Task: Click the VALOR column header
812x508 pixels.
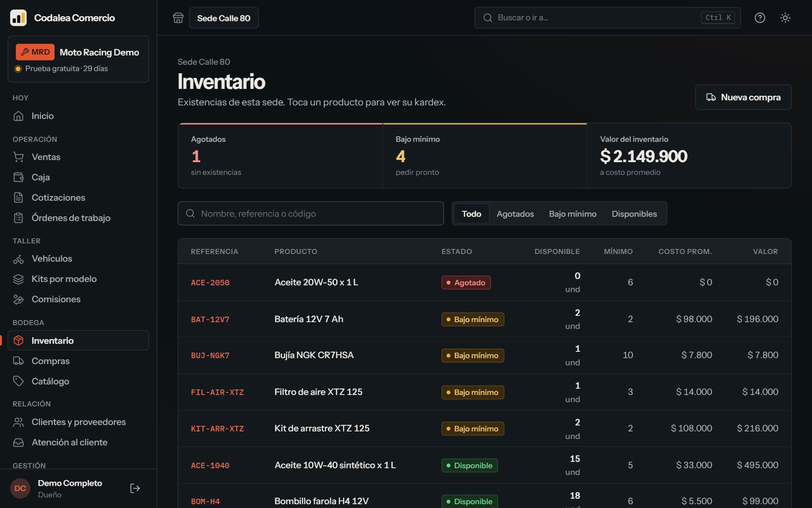Action: [x=765, y=251]
